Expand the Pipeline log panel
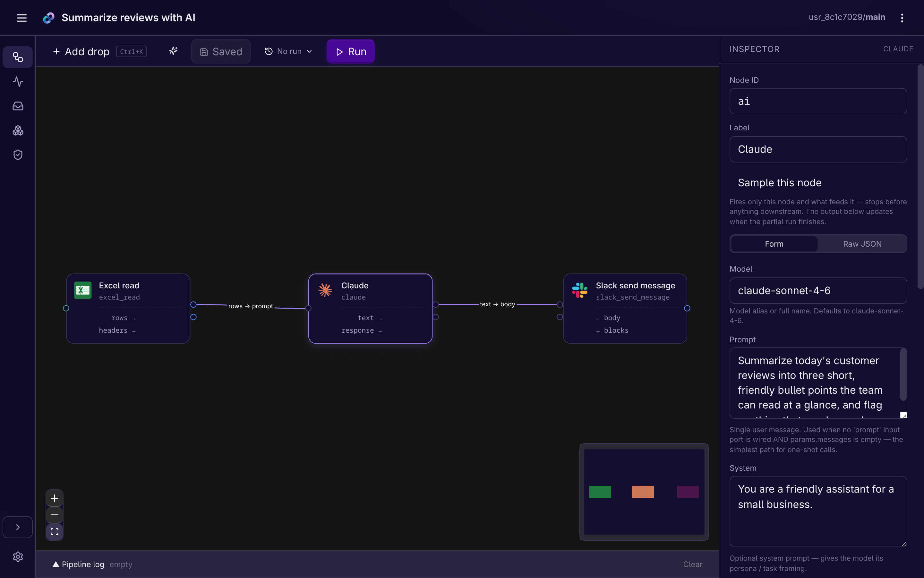 coord(78,564)
